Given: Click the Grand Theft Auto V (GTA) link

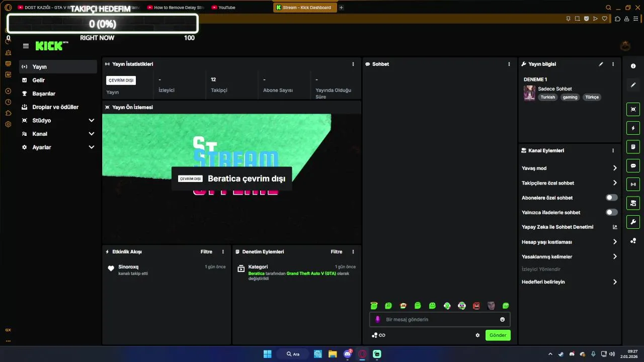Looking at the screenshot, I should coord(311,274).
